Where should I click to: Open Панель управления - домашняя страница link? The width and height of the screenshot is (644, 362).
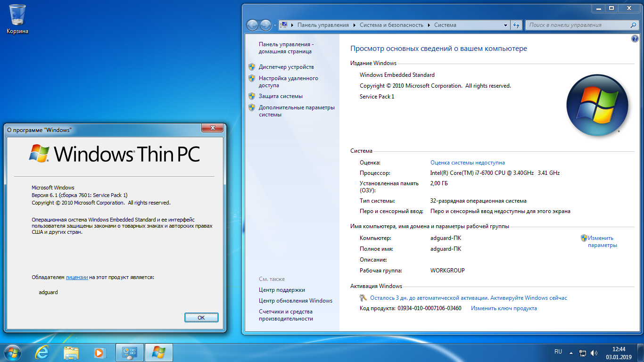tap(286, 48)
